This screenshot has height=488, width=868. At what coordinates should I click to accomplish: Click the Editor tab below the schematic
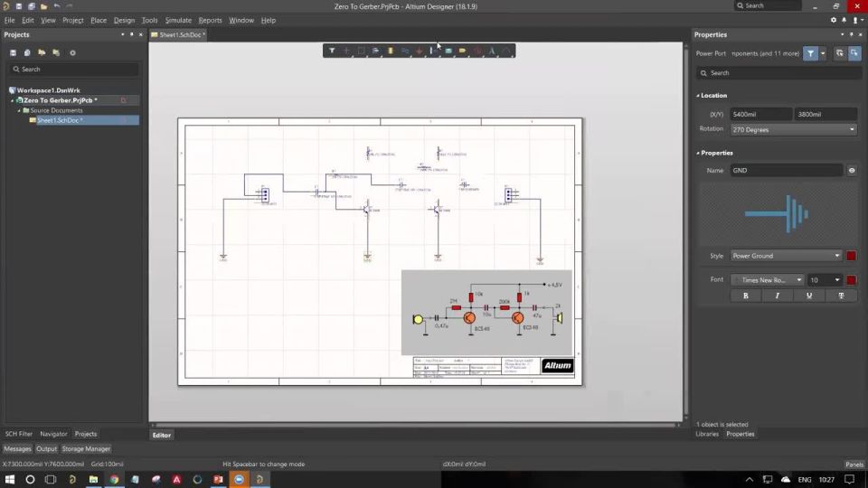point(162,435)
